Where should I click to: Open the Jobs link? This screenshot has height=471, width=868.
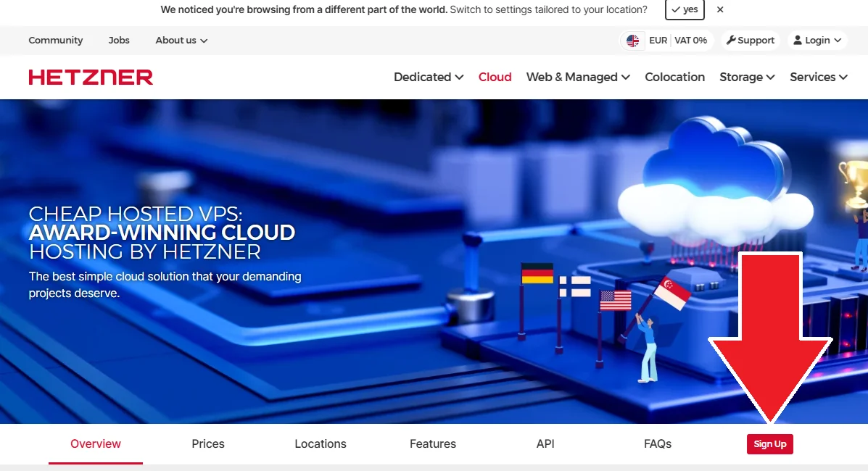[119, 41]
